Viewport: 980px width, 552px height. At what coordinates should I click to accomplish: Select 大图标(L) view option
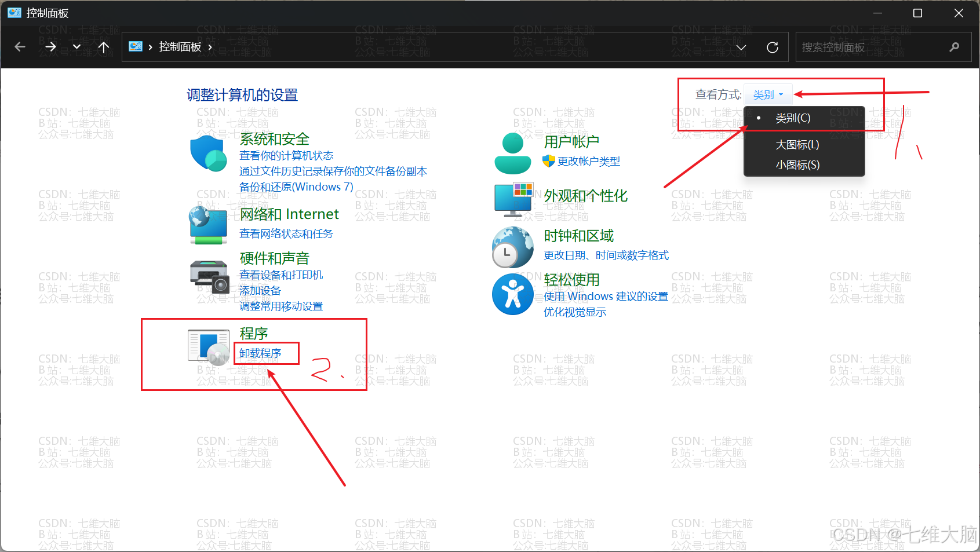(804, 145)
